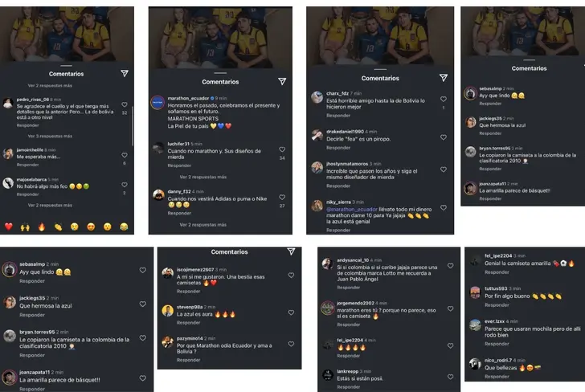This screenshot has width=585, height=392.
Task: Tap the heart beside andysancal_10's comment
Action: click(x=450, y=266)
